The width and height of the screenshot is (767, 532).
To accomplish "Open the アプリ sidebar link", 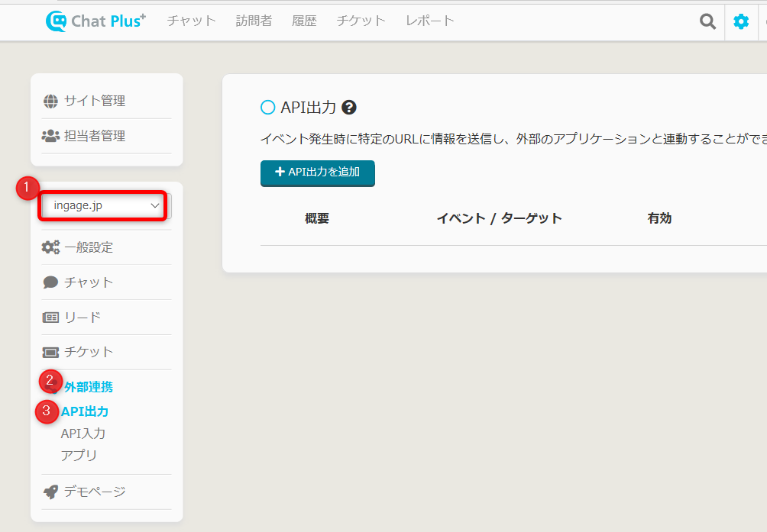I will coord(79,456).
